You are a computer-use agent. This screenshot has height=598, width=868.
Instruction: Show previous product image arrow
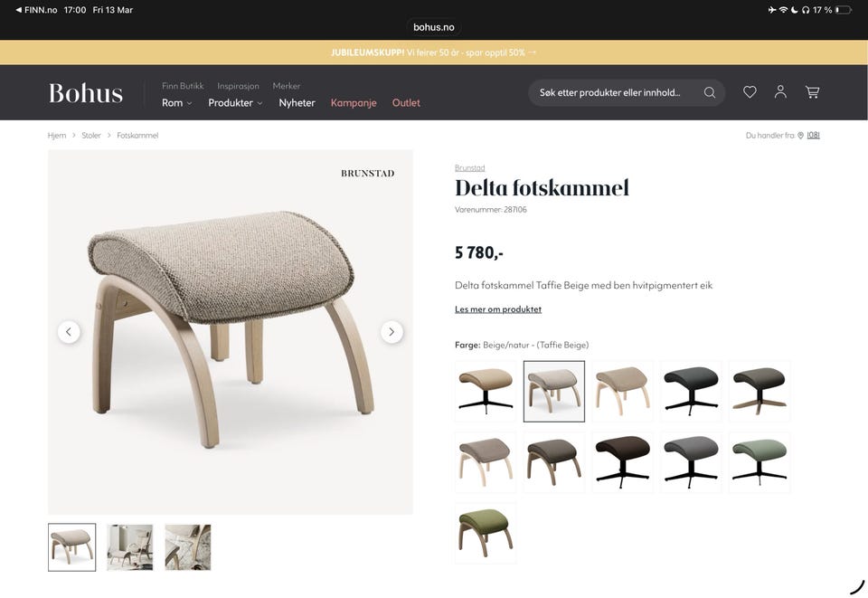(69, 332)
